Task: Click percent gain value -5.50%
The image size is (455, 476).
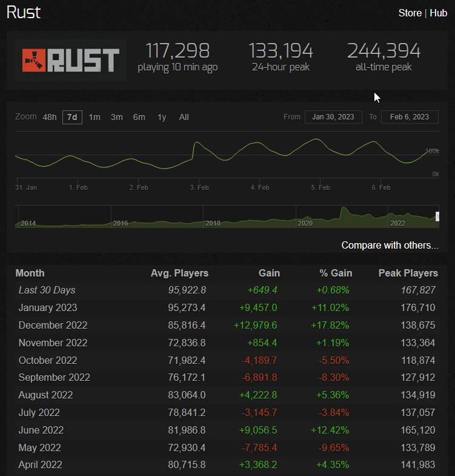Action: [x=334, y=361]
